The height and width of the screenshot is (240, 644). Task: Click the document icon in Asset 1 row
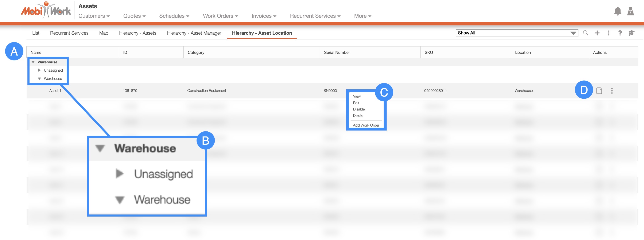599,91
